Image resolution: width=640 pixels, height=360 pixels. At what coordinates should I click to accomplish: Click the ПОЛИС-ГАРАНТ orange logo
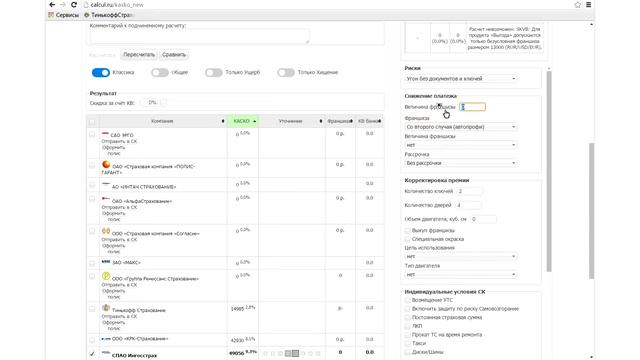[x=106, y=164]
